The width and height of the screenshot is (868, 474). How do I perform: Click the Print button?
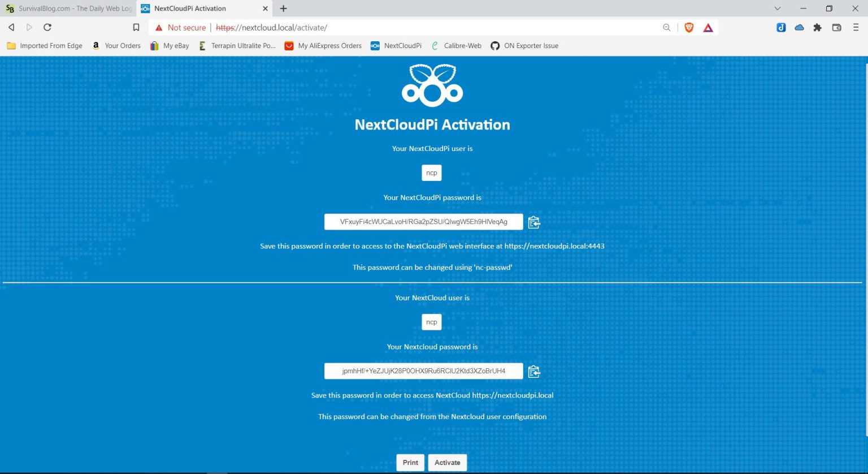pyautogui.click(x=410, y=462)
